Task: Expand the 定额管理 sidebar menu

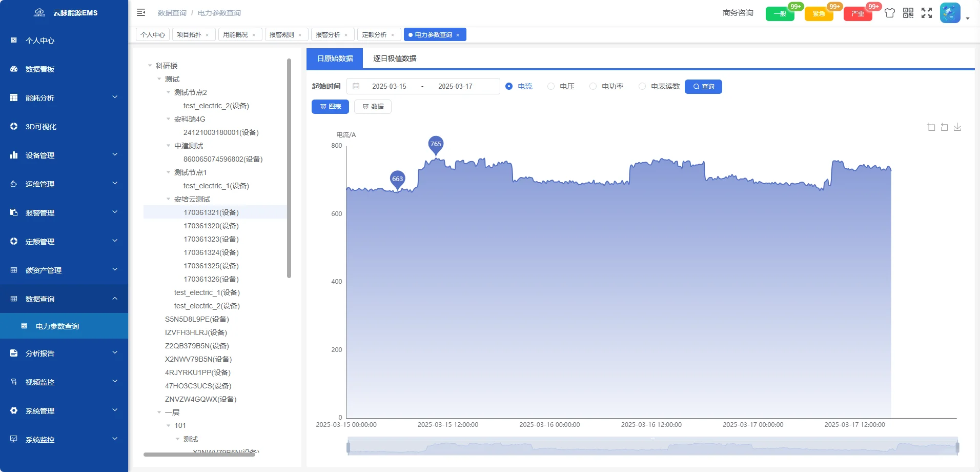Action: (x=64, y=241)
